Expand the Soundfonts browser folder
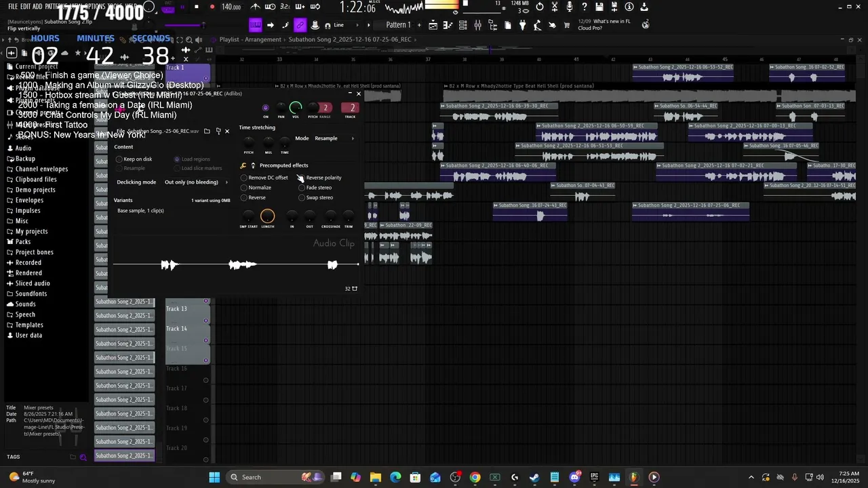This screenshot has height=488, width=868. pos(31,294)
